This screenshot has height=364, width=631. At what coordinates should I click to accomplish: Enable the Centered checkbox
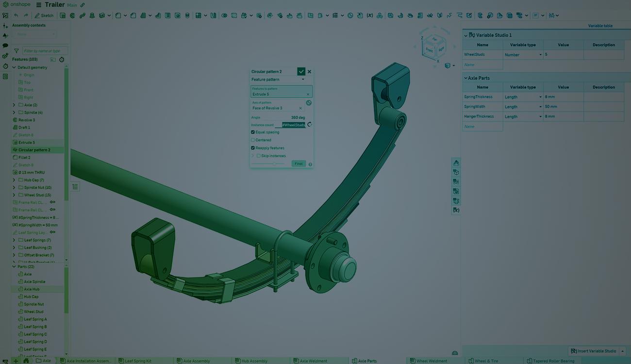[x=253, y=140]
